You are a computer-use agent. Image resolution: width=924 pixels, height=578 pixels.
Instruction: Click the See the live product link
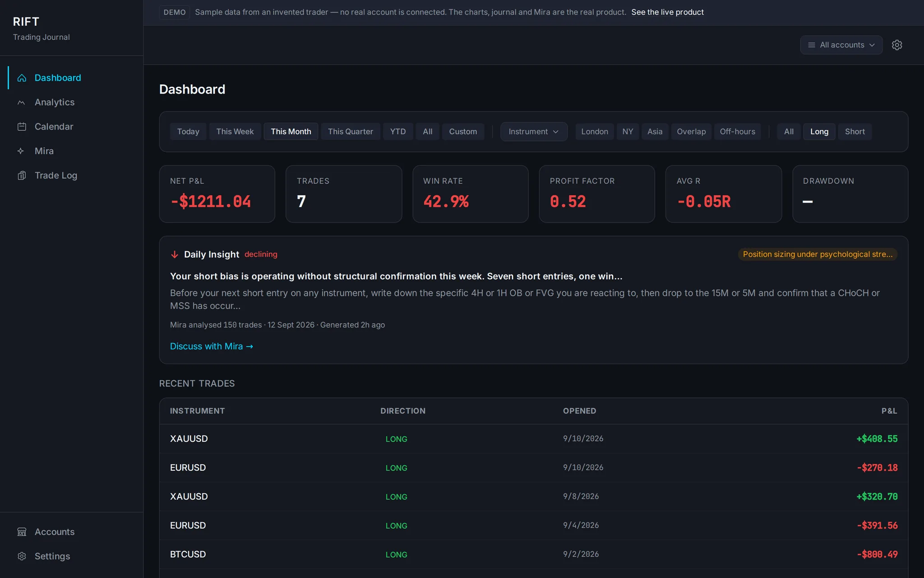click(x=667, y=12)
